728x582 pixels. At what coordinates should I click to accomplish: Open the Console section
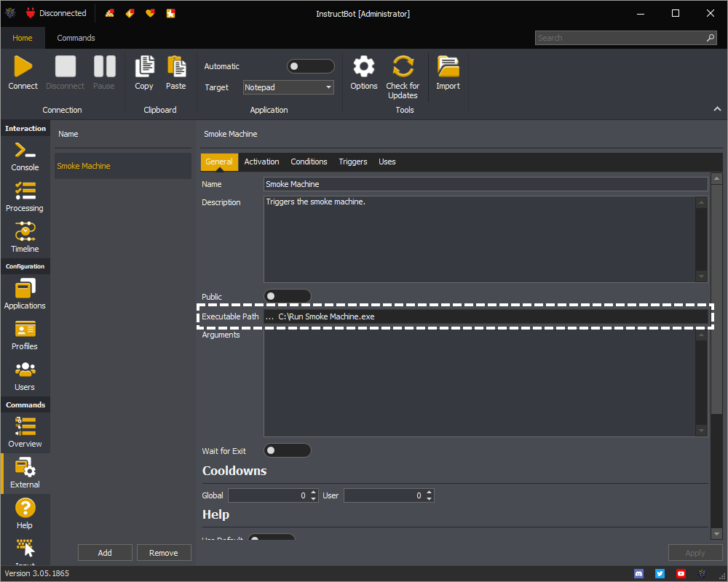click(x=25, y=156)
